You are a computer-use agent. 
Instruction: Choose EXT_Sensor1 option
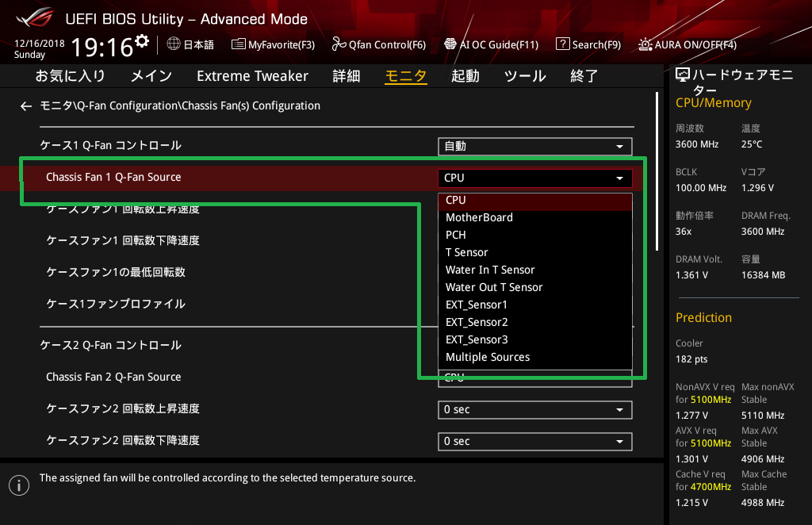click(535, 305)
